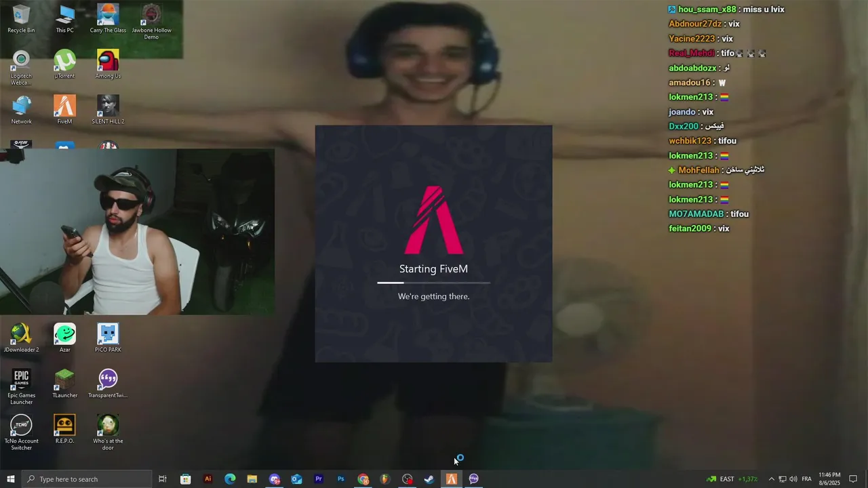The image size is (868, 488).
Task: Click the 'Starting FiveM' text
Action: pyautogui.click(x=433, y=269)
